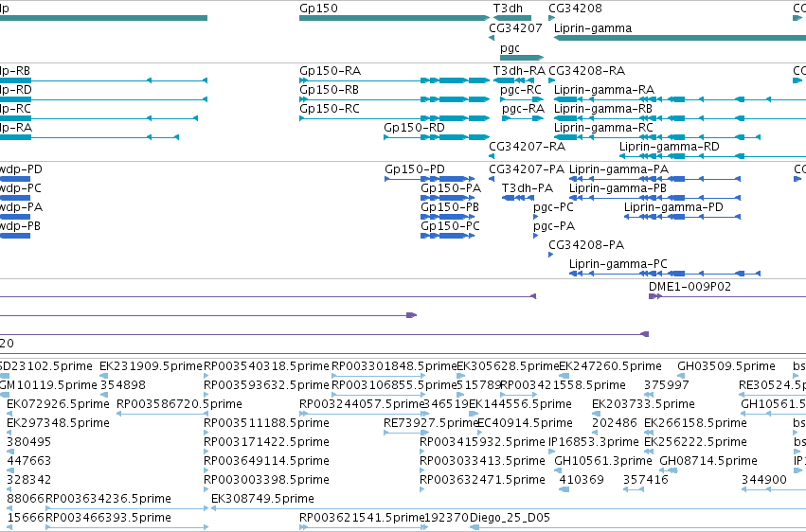
Task: Select the Liprin-gamma-PB protein label
Action: [x=618, y=188]
